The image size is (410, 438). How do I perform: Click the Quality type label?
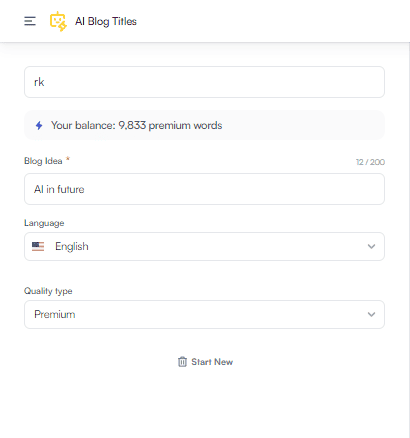[x=48, y=291]
